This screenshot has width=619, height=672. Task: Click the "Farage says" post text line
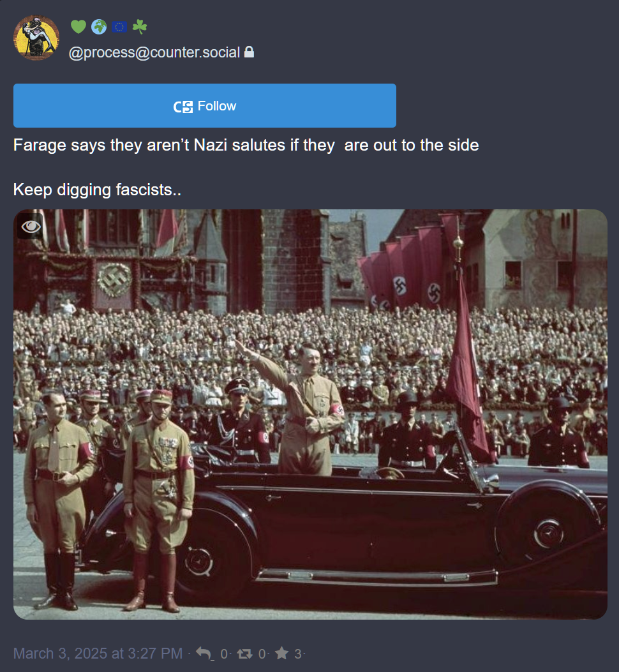tap(246, 145)
